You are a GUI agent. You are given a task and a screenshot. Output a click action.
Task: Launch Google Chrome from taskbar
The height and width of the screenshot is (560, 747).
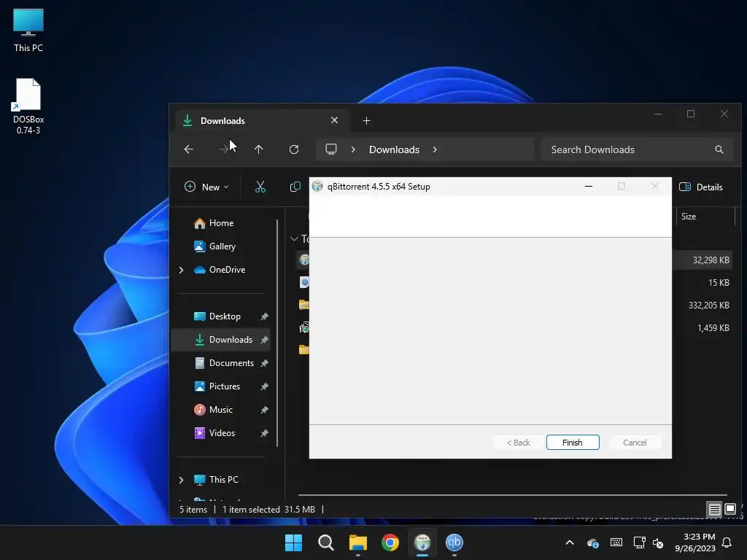point(390,542)
